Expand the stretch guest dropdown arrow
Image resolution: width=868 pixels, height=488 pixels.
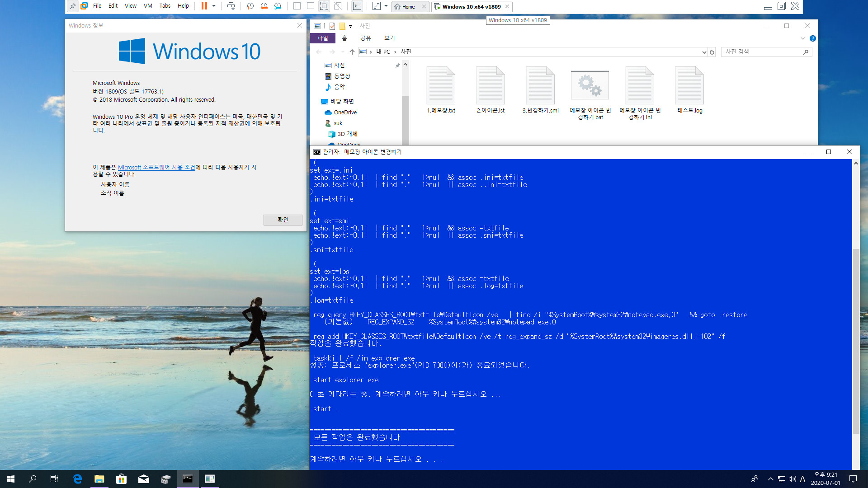click(386, 6)
